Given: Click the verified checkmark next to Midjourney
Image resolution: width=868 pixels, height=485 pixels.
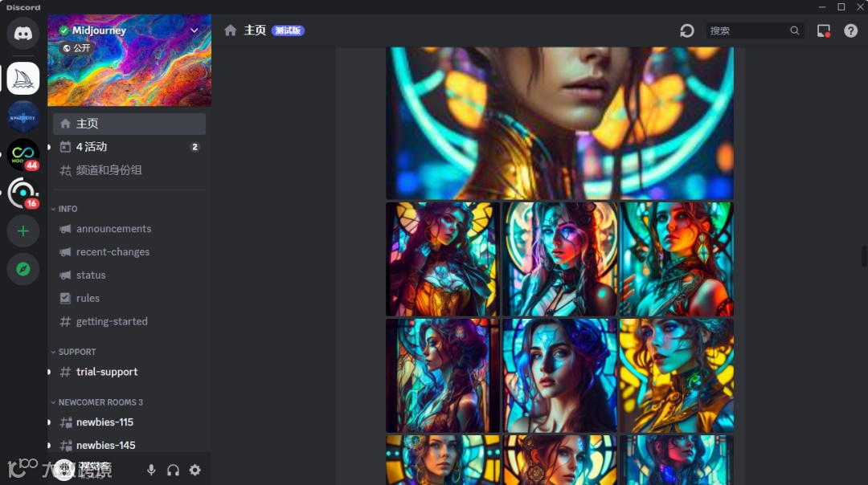Looking at the screenshot, I should [x=64, y=31].
